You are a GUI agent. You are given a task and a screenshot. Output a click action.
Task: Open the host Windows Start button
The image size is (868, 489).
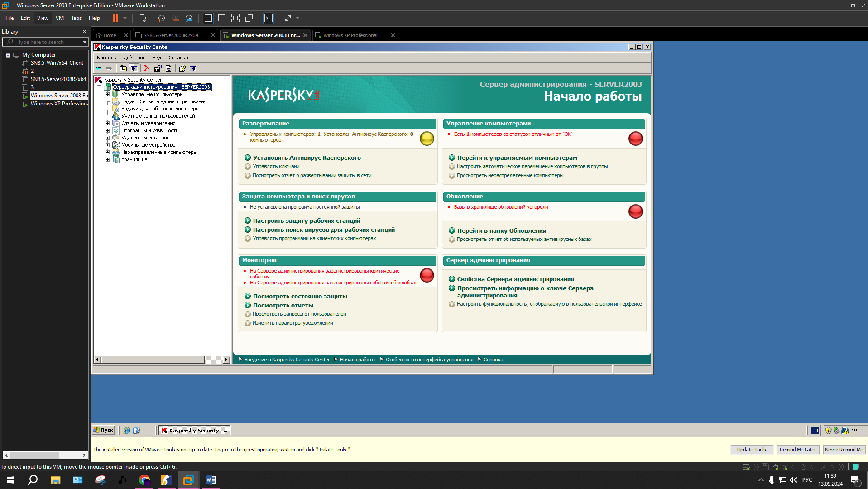coord(11,480)
